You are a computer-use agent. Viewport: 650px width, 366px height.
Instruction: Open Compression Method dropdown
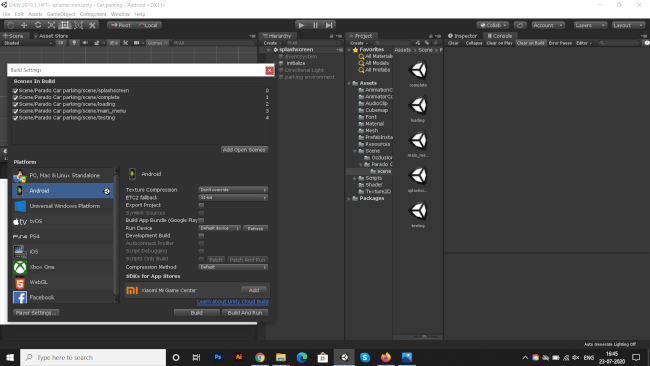(x=233, y=267)
